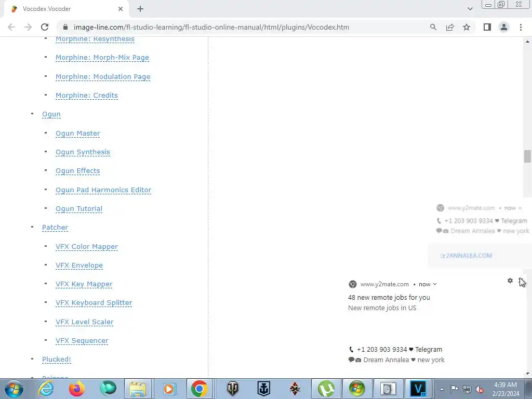Image resolution: width=532 pixels, height=399 pixels.
Task: Open the red star game icon on taskbar
Action: (x=295, y=389)
